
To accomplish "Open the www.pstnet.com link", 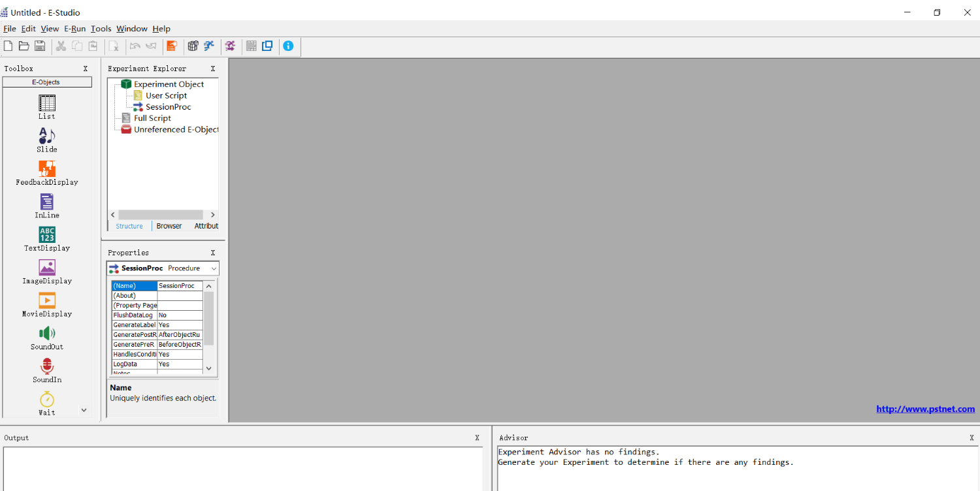I will coord(925,409).
